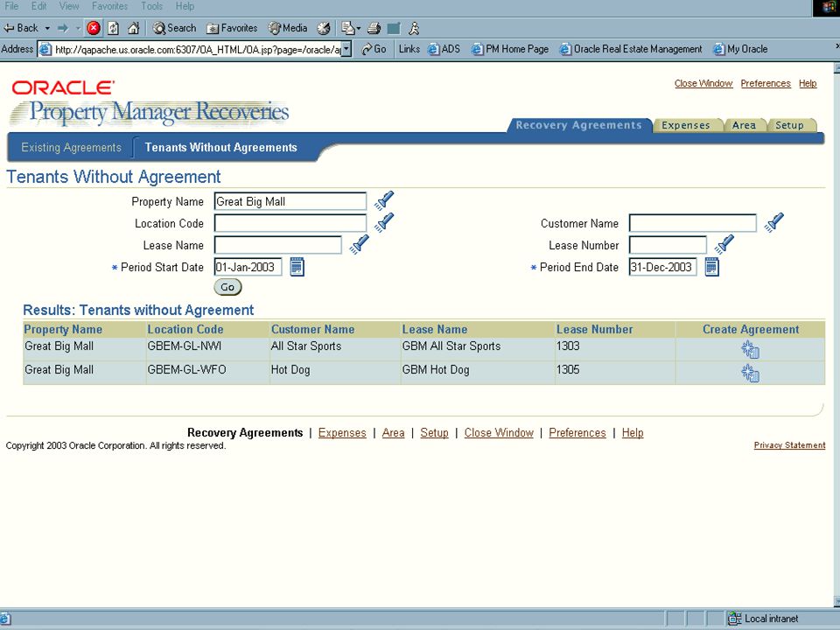The width and height of the screenshot is (840, 630).
Task: Click the Period End Date field
Action: (x=662, y=268)
